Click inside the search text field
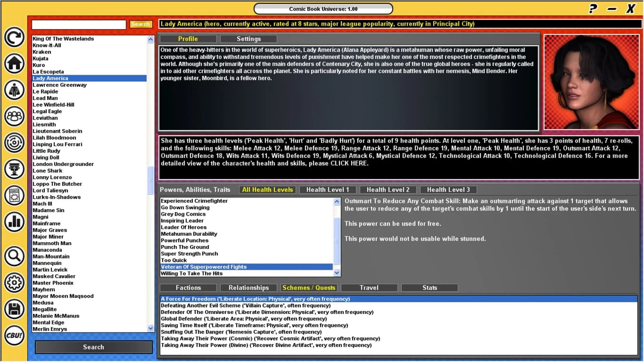Screen dimensions: 644x362 [x=78, y=24]
